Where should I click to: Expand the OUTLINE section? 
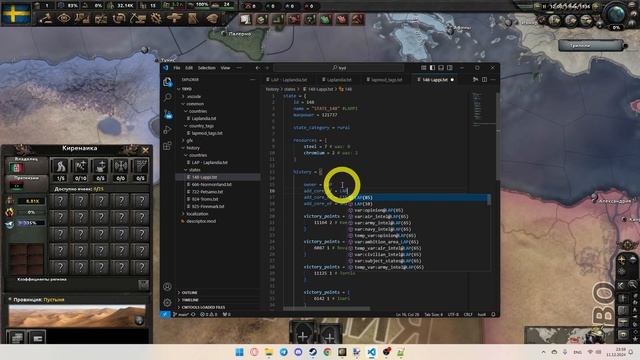(x=189, y=293)
